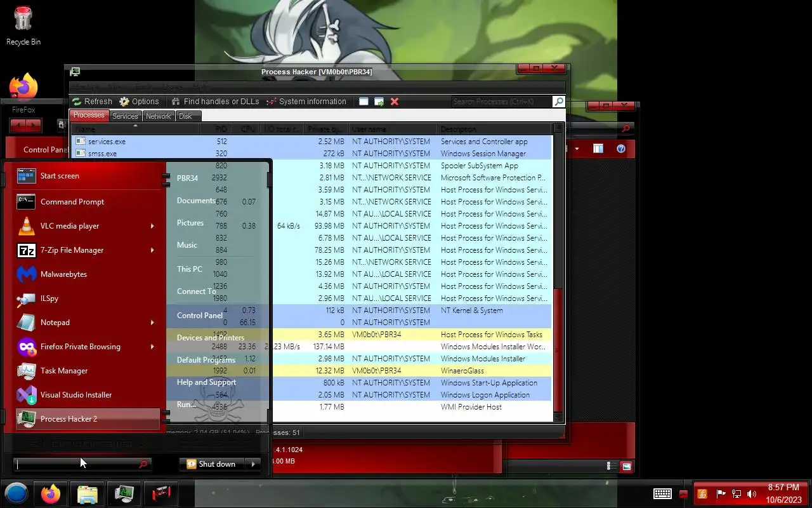Expand the 7-Zip File Manager submenu arrow

(152, 250)
